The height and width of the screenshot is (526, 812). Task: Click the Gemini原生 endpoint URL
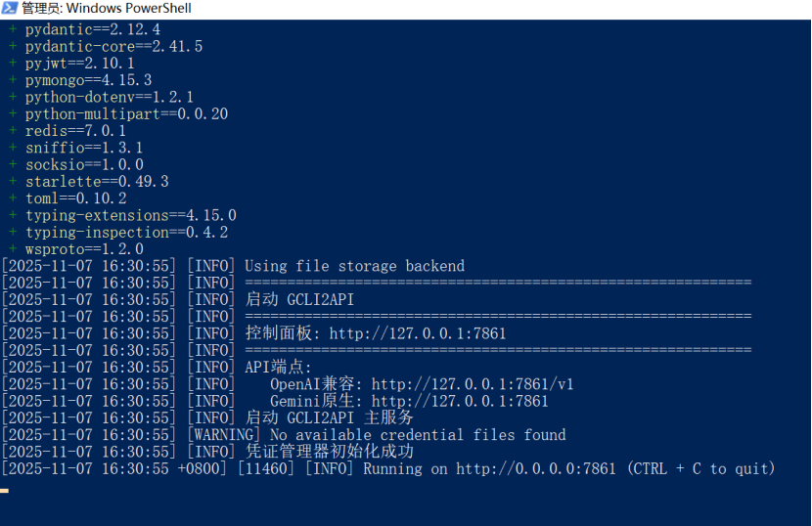point(460,401)
